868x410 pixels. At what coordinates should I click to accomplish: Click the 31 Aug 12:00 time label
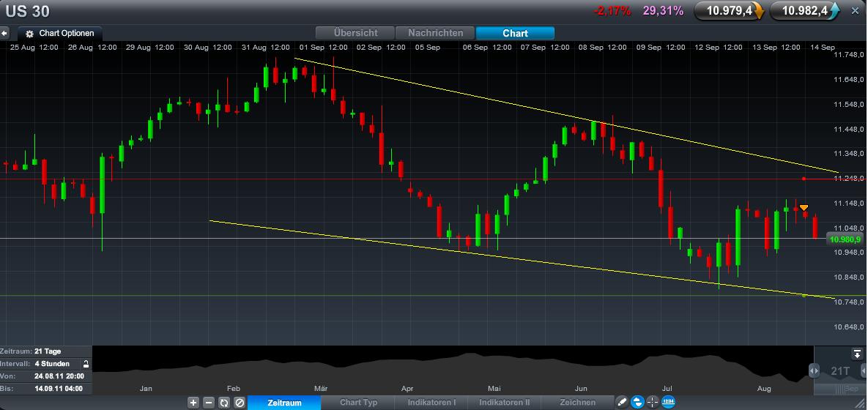[x=266, y=48]
